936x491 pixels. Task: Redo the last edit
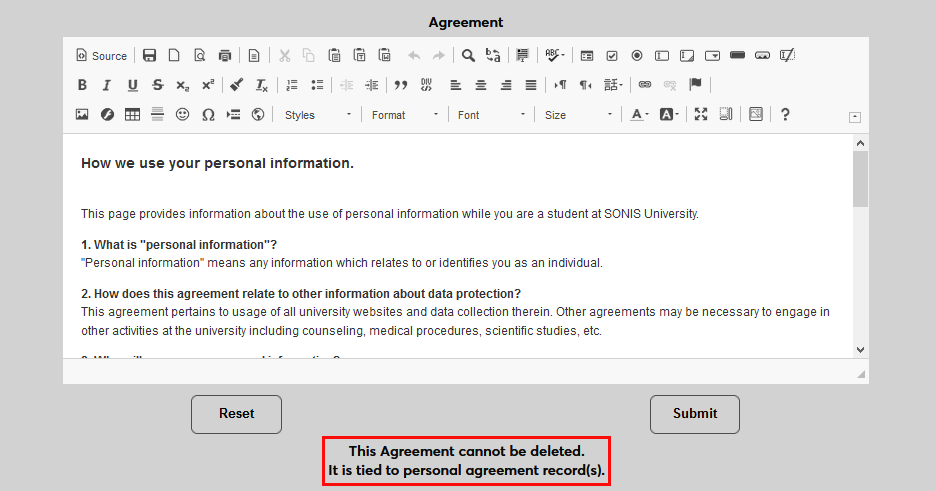pyautogui.click(x=439, y=55)
